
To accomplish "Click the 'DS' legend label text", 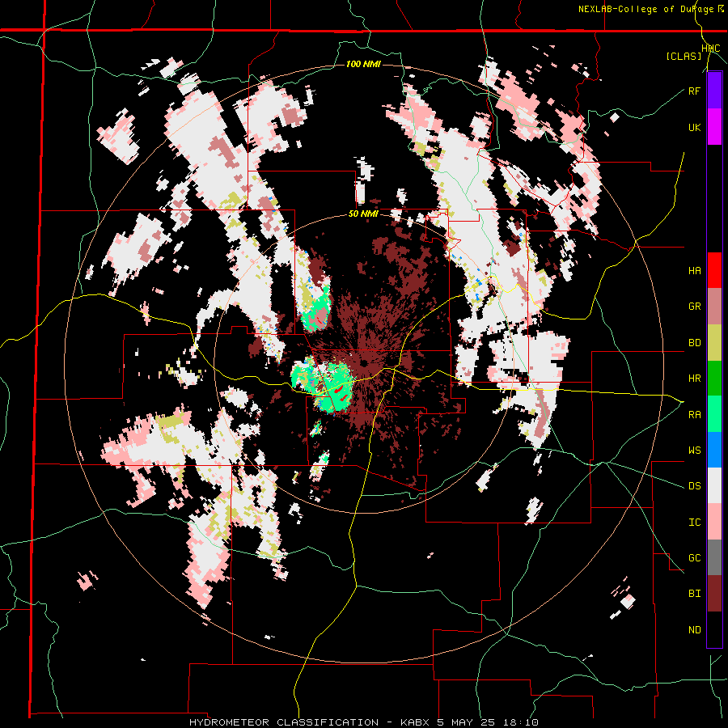I will (695, 486).
